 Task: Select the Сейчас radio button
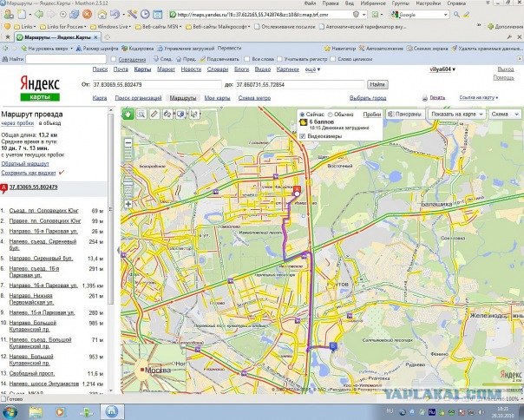point(302,115)
